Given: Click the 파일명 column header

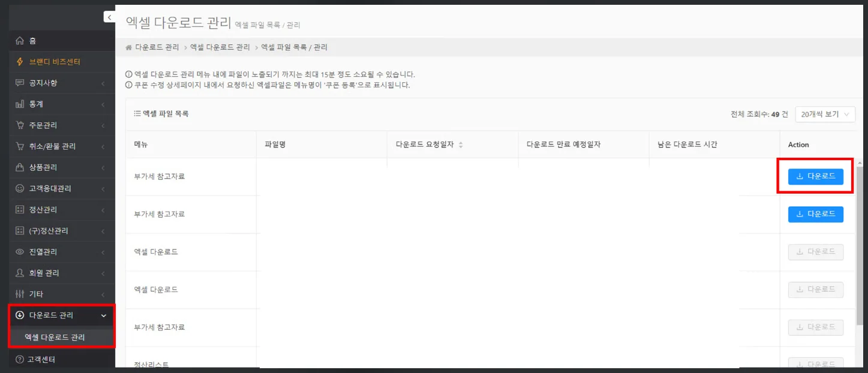Looking at the screenshot, I should (x=322, y=145).
